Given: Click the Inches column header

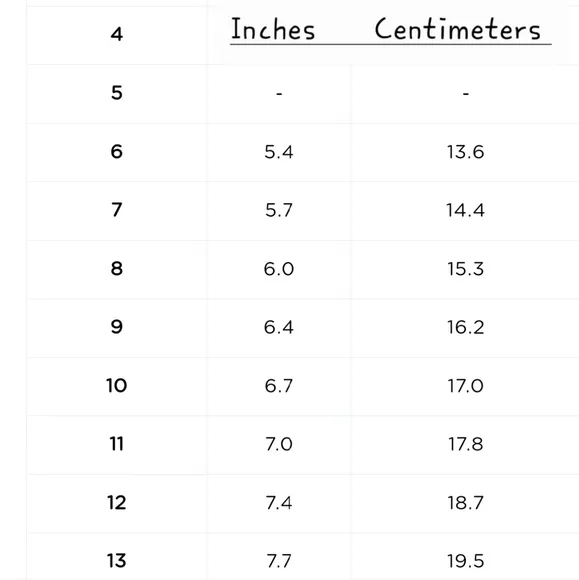Looking at the screenshot, I should pos(273,29).
